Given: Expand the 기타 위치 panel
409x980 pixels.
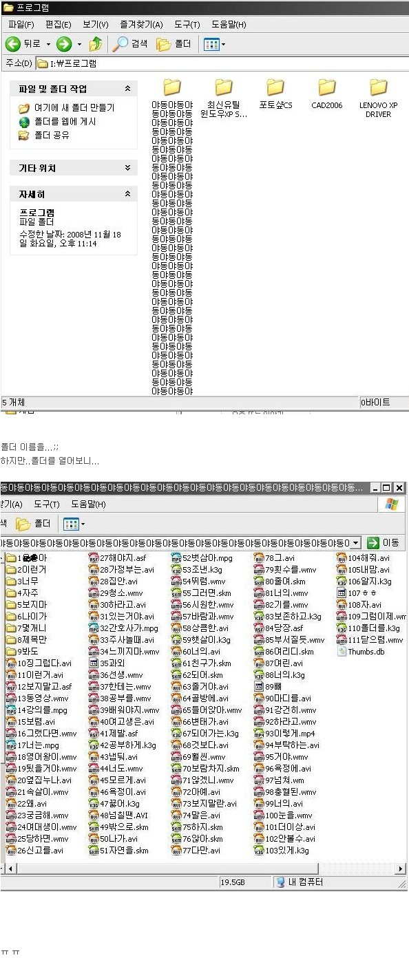Looking at the screenshot, I should (127, 168).
